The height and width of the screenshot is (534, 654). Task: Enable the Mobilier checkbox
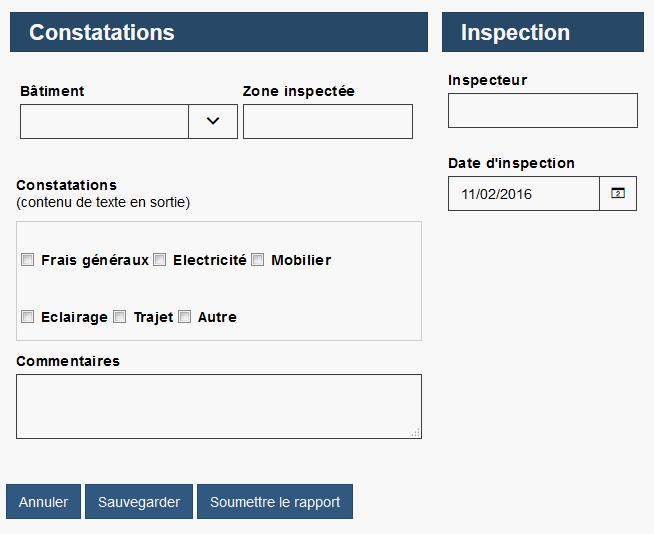(258, 260)
